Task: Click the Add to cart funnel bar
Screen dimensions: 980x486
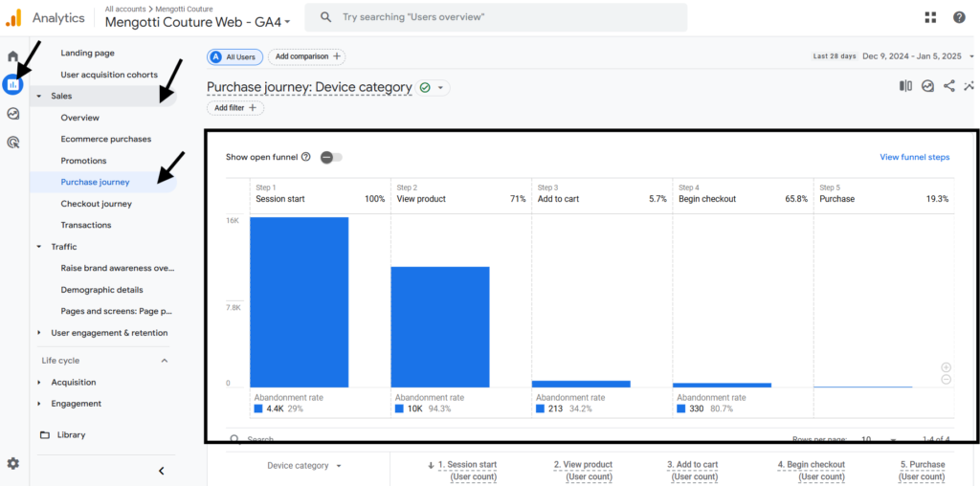Action: 581,384
